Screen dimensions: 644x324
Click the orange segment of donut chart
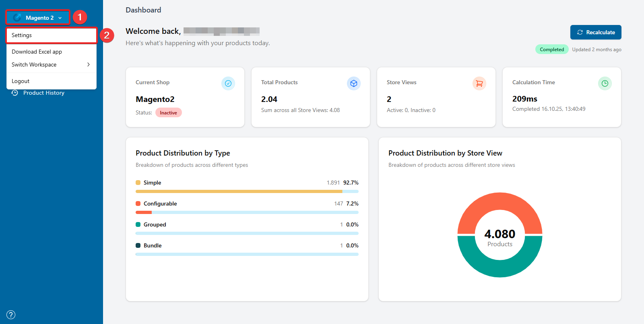[500, 206]
